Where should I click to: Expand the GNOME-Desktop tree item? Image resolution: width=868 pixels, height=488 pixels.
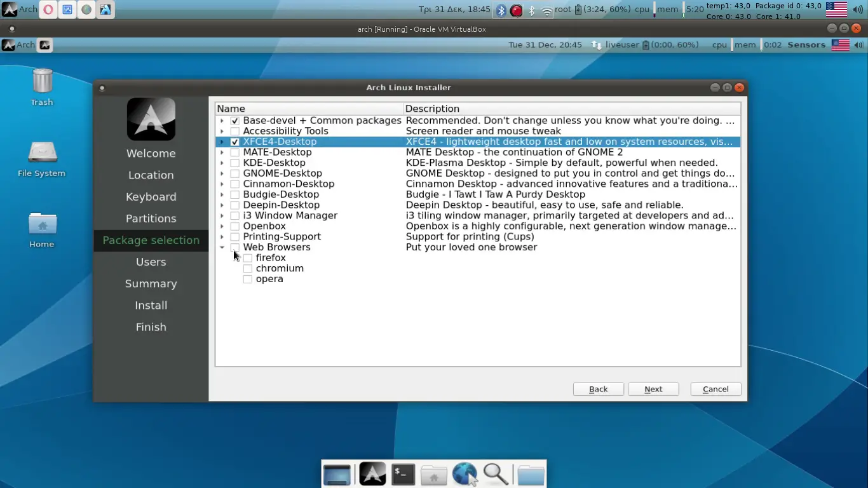[221, 173]
